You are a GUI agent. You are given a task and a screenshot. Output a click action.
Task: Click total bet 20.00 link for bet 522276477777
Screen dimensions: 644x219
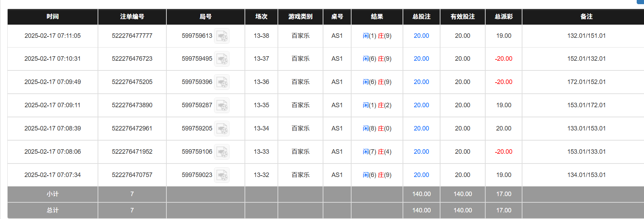[x=421, y=36]
